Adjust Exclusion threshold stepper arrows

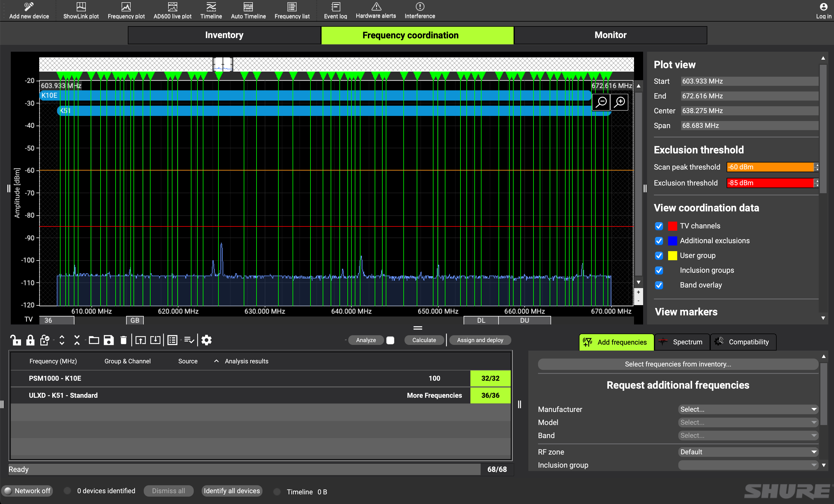(x=816, y=183)
